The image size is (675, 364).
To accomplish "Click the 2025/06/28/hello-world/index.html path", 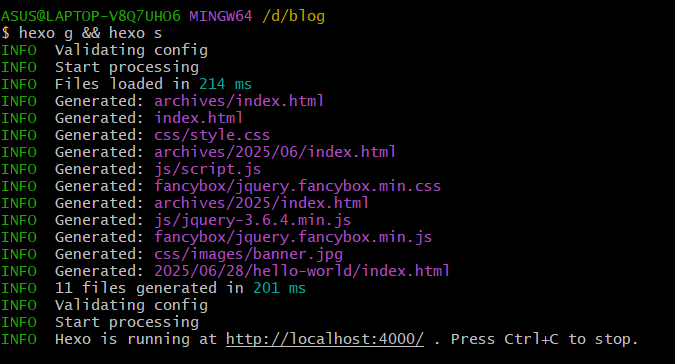I will point(302,271).
